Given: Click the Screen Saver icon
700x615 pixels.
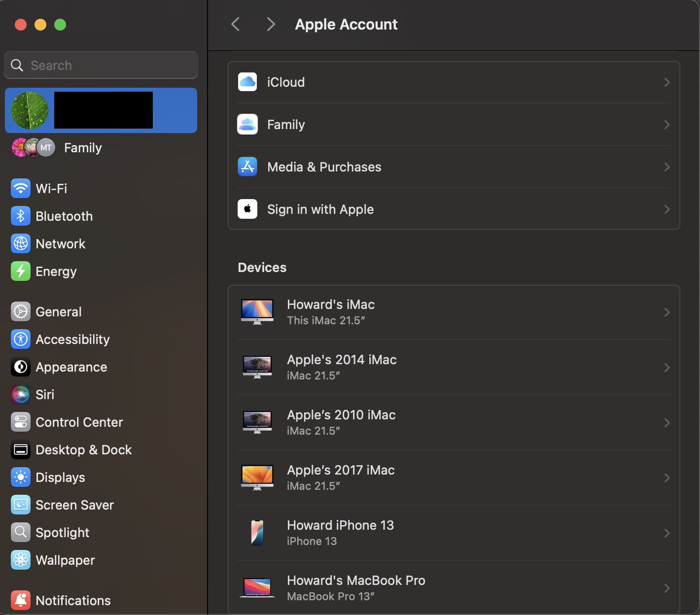Looking at the screenshot, I should tap(21, 505).
